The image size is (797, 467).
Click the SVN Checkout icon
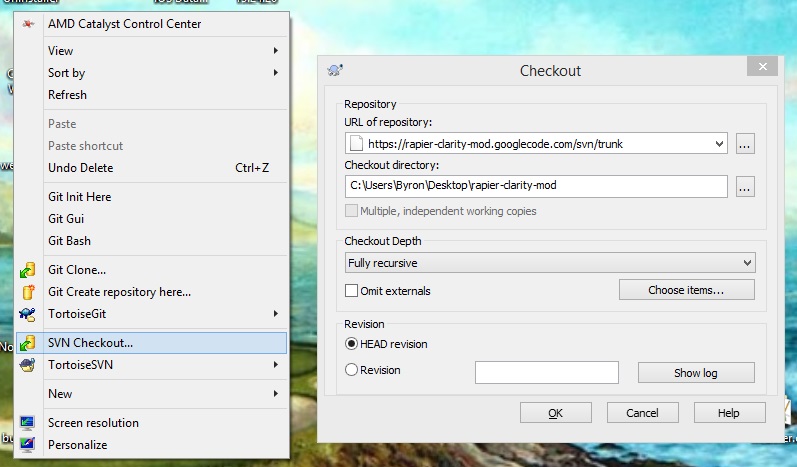(27, 343)
